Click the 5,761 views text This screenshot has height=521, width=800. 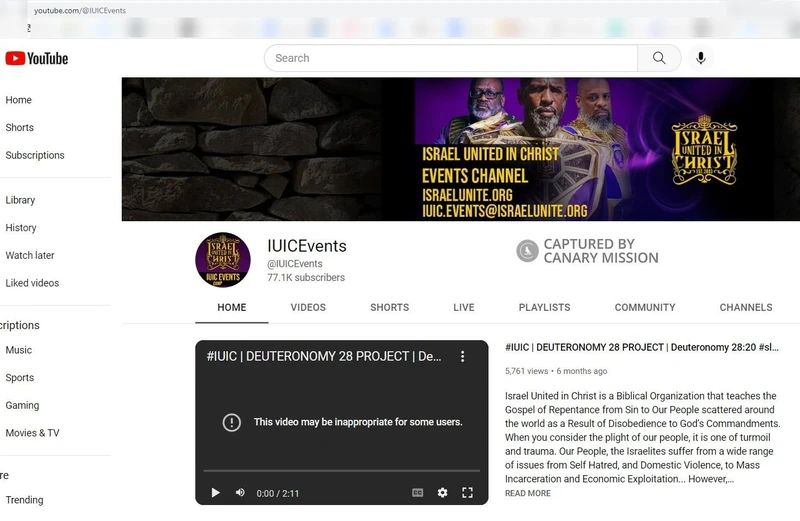click(527, 371)
